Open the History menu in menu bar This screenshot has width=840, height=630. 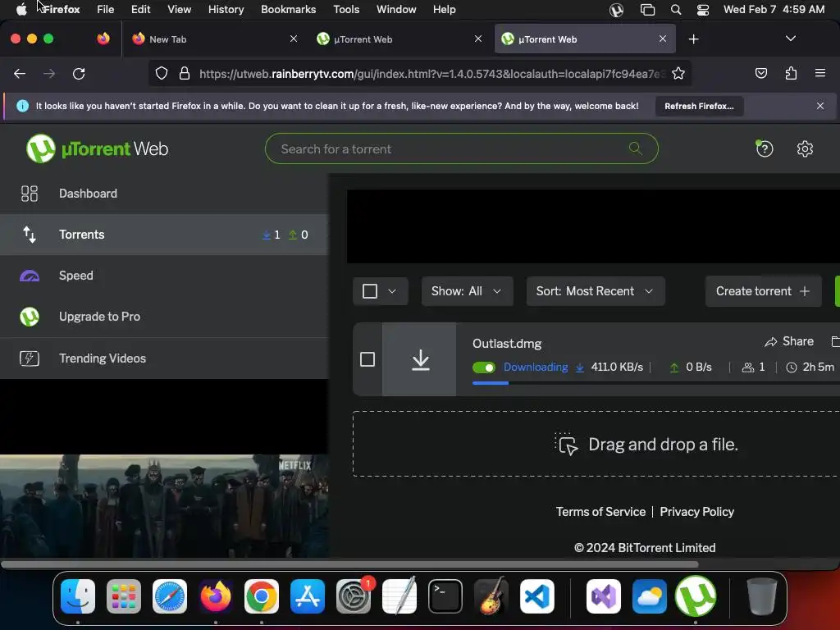click(226, 9)
